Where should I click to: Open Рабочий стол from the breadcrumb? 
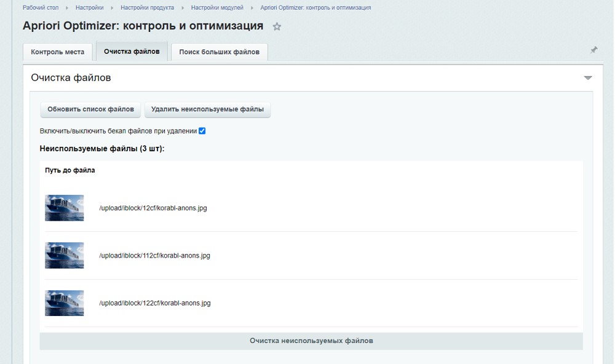[x=39, y=7]
